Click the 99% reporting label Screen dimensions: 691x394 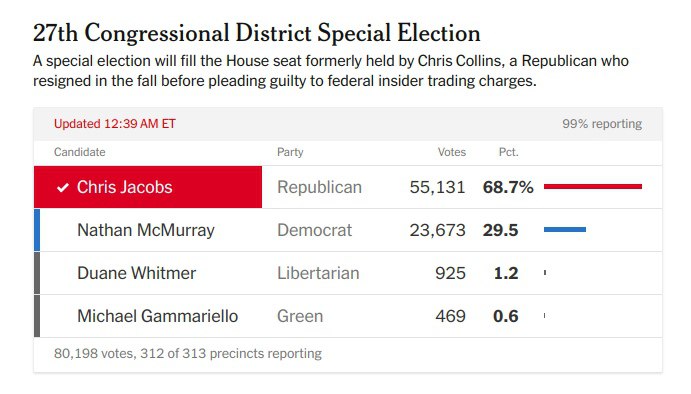(x=602, y=124)
